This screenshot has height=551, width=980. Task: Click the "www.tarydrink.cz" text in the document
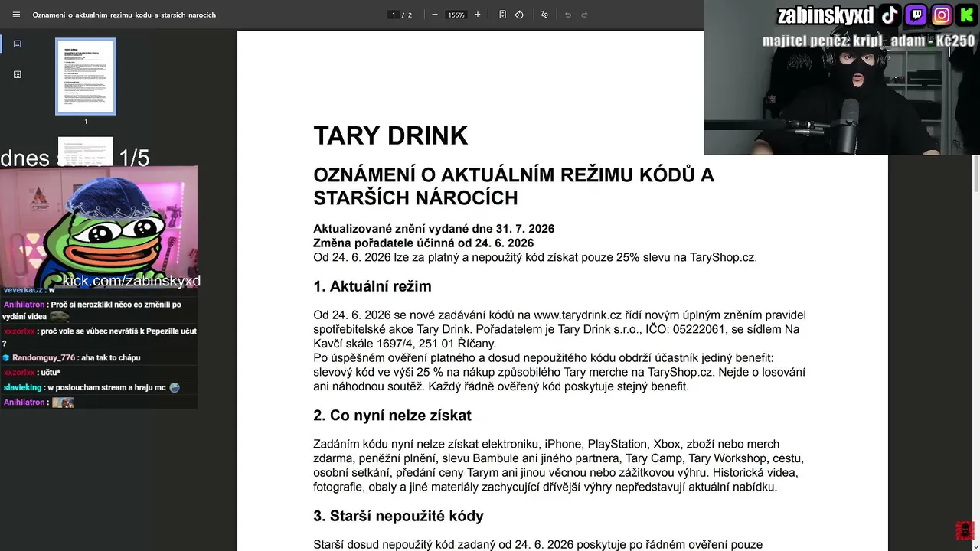tap(577, 315)
